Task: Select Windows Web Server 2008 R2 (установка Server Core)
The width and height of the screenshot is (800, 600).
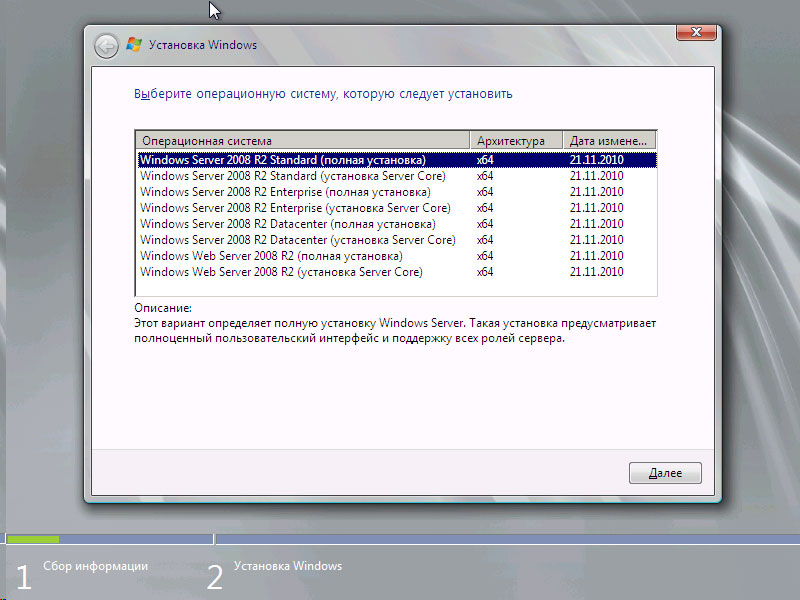Action: (397, 272)
